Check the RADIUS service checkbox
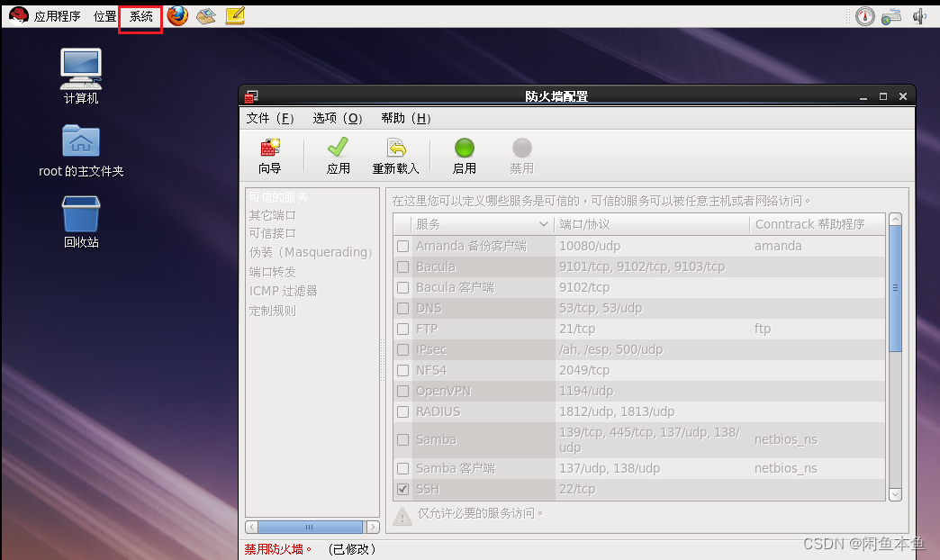940x560 pixels. pyautogui.click(x=402, y=412)
